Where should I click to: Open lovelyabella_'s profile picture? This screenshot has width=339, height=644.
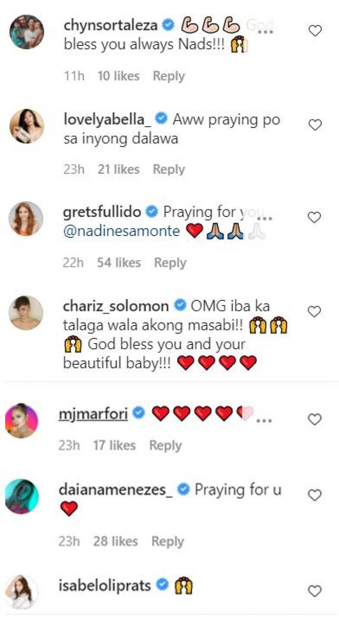tap(26, 126)
